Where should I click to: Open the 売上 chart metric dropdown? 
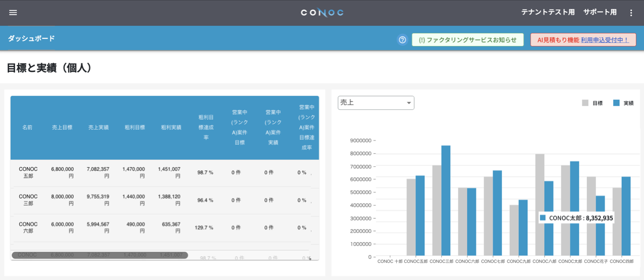pyautogui.click(x=376, y=103)
